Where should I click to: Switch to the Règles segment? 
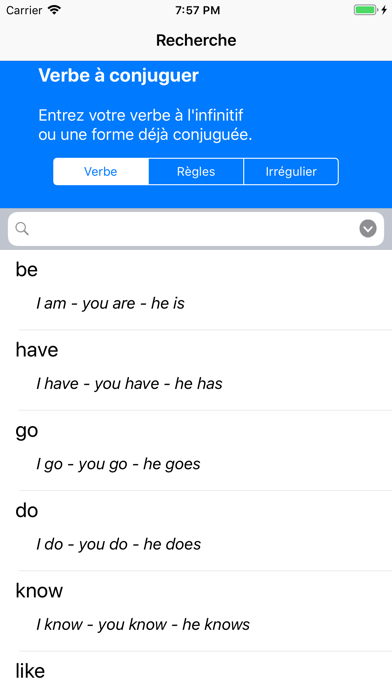pos(196,171)
